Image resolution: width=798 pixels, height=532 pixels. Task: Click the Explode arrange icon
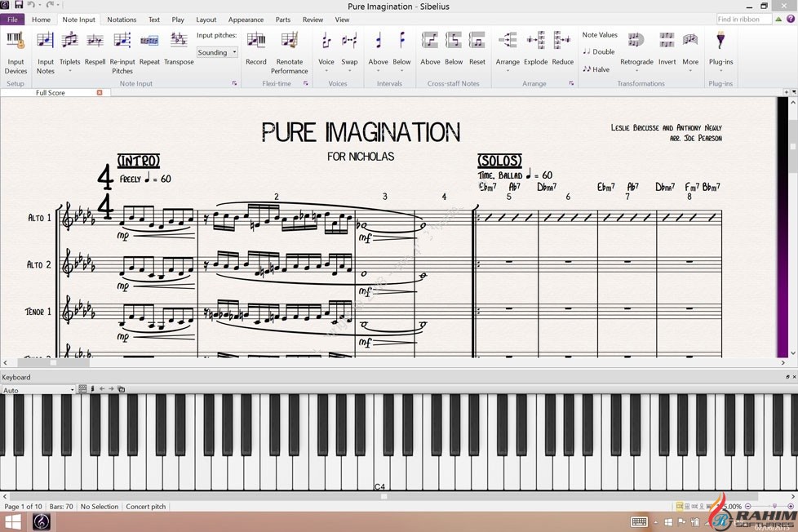(535, 47)
